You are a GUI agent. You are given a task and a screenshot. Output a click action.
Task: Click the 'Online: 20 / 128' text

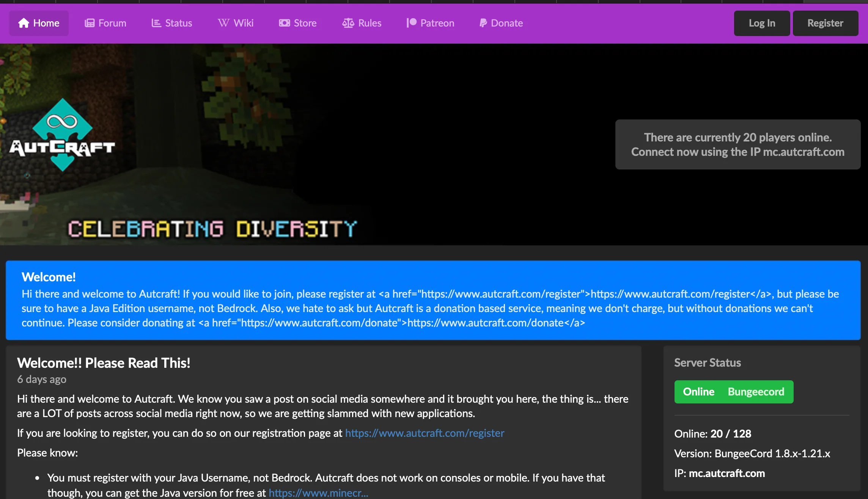(712, 433)
